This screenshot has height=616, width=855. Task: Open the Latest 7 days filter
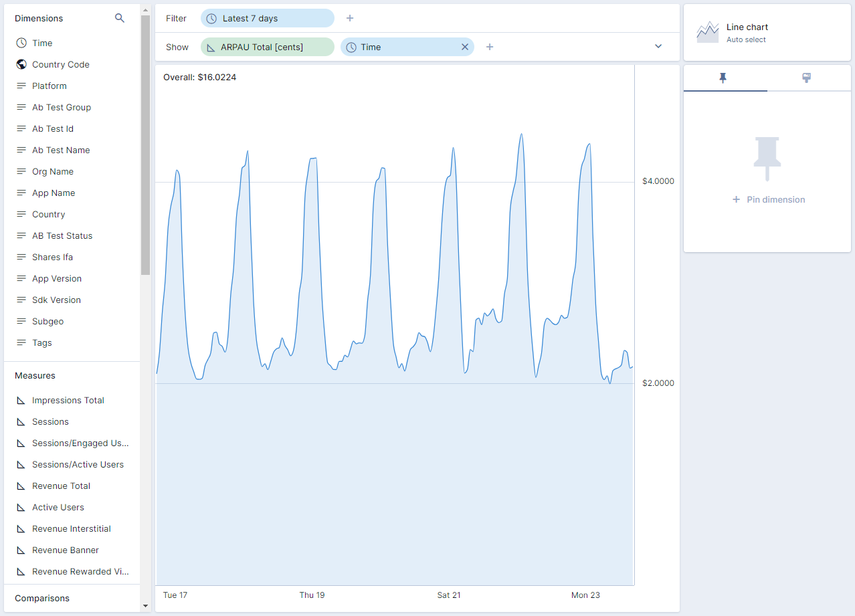268,18
